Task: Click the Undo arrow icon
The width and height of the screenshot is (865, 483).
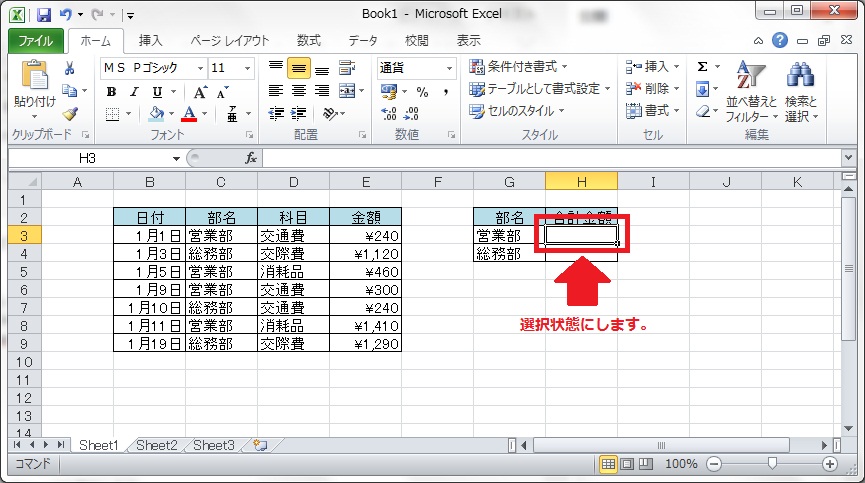Action: [66, 14]
